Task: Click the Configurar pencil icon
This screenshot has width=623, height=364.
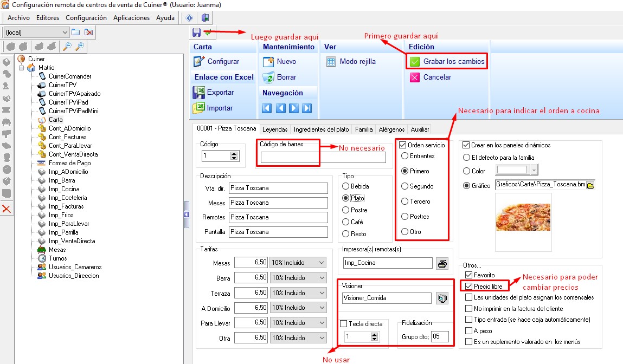Action: (x=198, y=62)
